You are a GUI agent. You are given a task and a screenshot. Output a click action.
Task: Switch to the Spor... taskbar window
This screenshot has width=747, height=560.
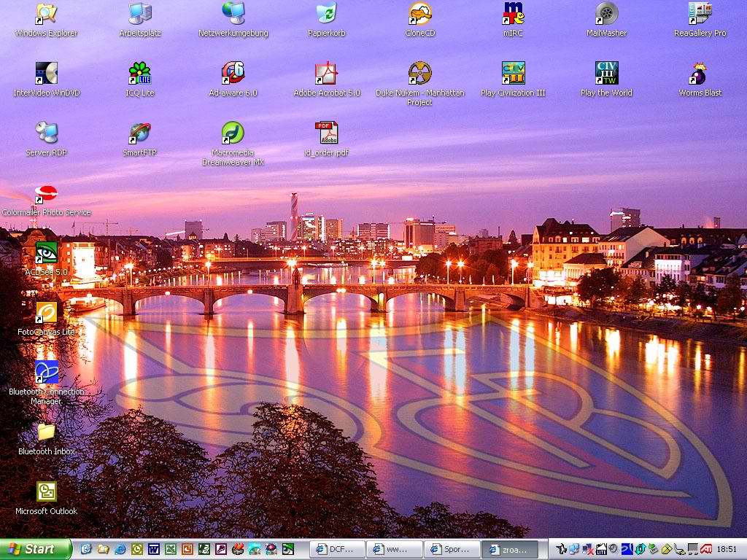click(452, 550)
